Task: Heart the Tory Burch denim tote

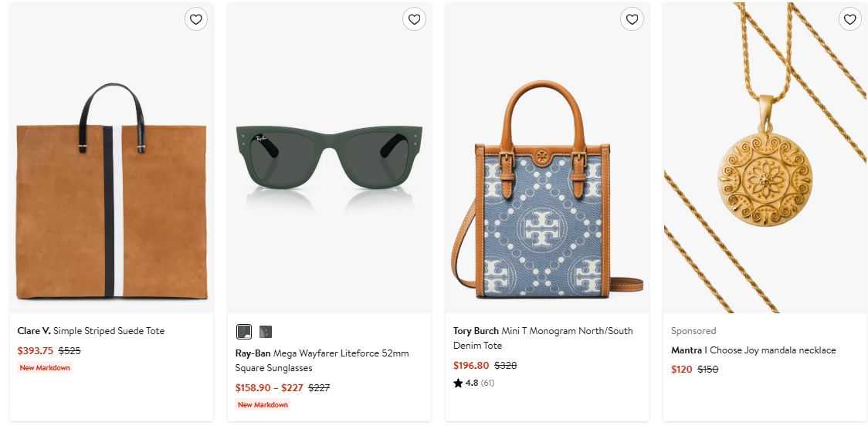Action: (632, 19)
